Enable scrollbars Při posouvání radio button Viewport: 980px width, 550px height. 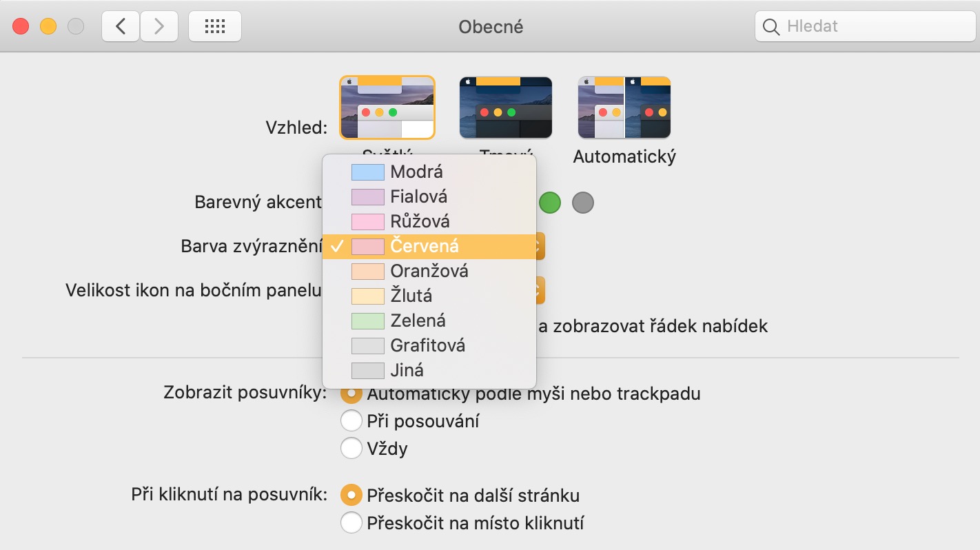point(351,420)
